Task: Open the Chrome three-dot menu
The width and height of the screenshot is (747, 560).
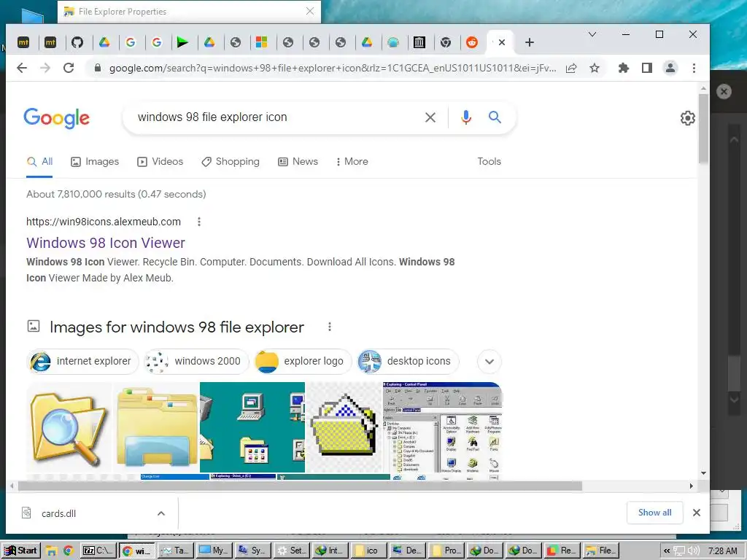Action: click(x=694, y=68)
